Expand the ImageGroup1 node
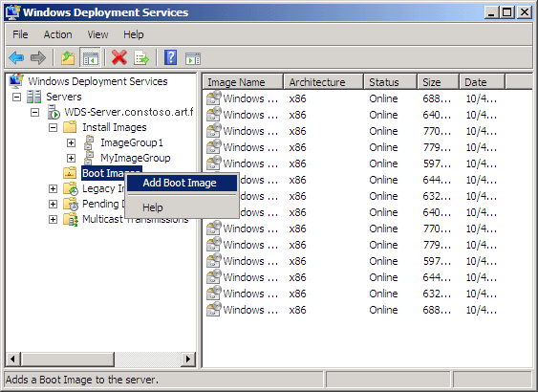 (x=71, y=142)
